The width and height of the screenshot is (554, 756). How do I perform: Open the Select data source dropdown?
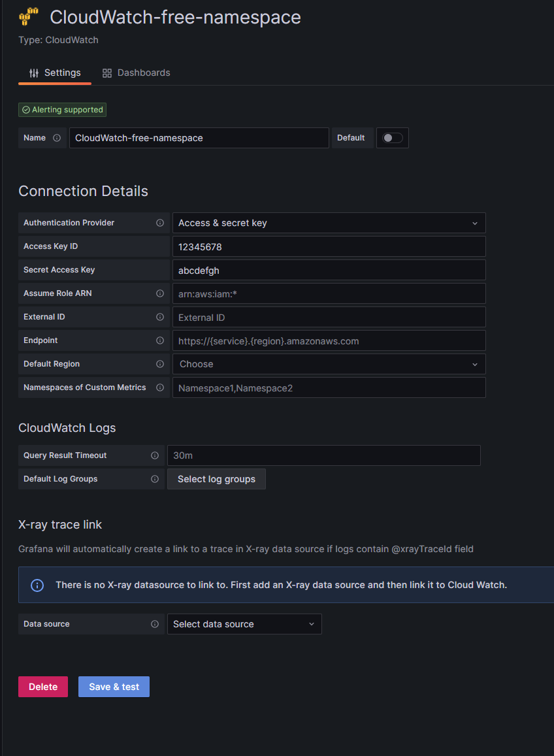244,624
